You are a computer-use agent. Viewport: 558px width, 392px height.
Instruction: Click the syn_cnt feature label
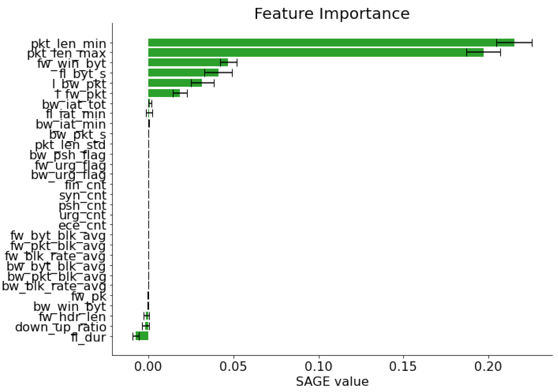83,195
